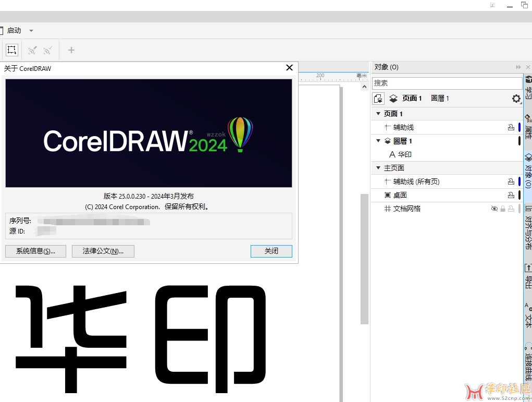532x402 pixels.
Task: Close the 关于 CorelDRAW dialog with X
Action: 289,68
